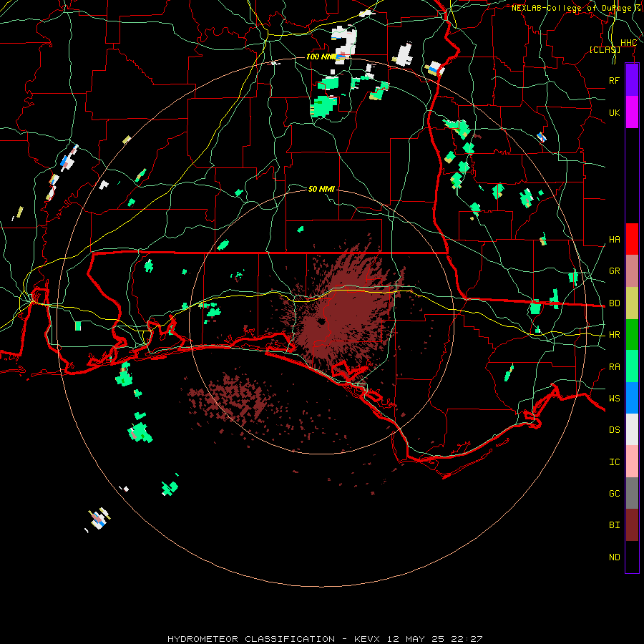This screenshot has height=644, width=644.
Task: Click the HR legend label
Action: [x=614, y=335]
